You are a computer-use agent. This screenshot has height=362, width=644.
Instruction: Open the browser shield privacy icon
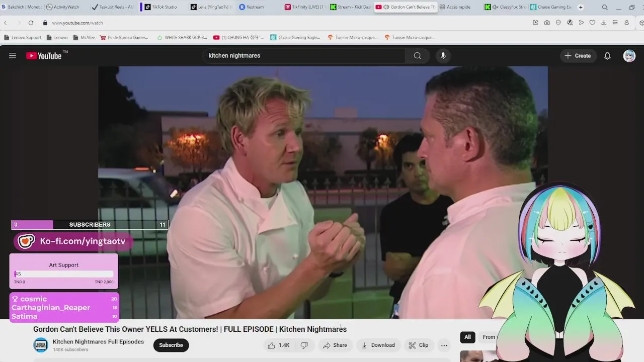tap(558, 23)
